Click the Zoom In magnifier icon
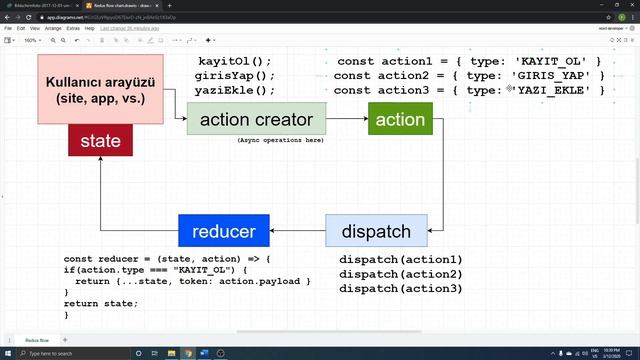 pyautogui.click(x=53, y=40)
